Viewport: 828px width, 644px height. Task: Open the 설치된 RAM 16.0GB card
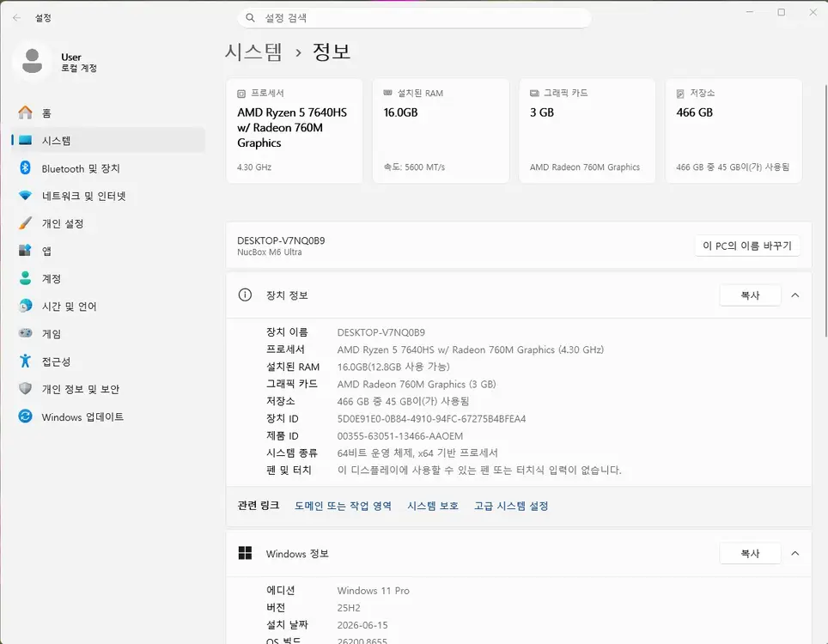pos(441,131)
